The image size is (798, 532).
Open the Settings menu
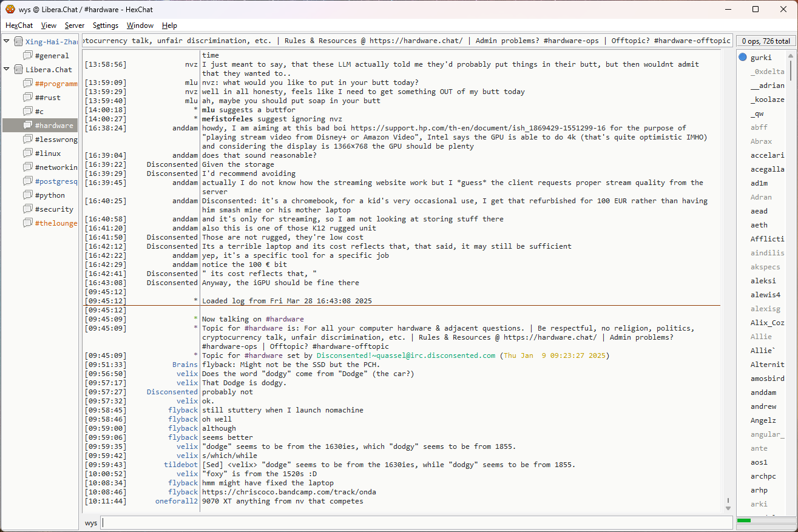pyautogui.click(x=105, y=25)
